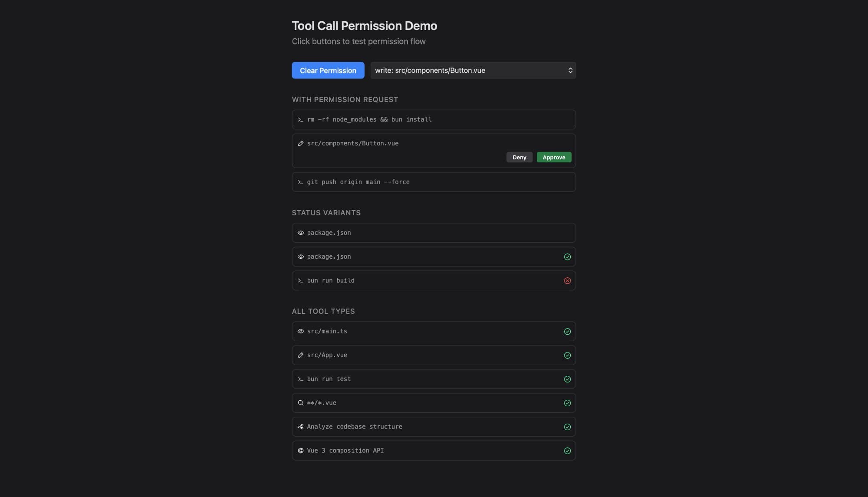The width and height of the screenshot is (868, 497).
Task: Click terminal icon beside rm -rf command
Action: coord(300,120)
